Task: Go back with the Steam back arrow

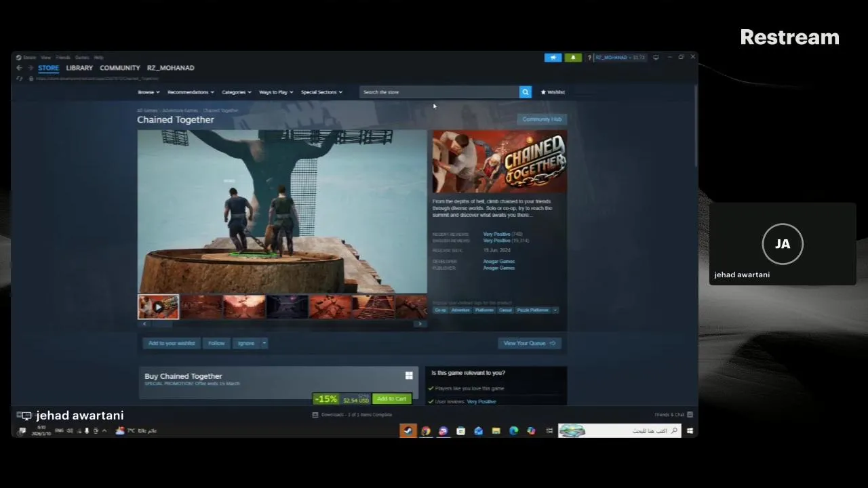Action: [x=19, y=68]
